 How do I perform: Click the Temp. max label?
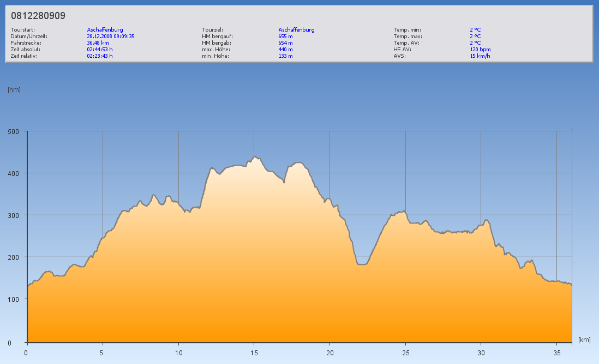pos(408,37)
